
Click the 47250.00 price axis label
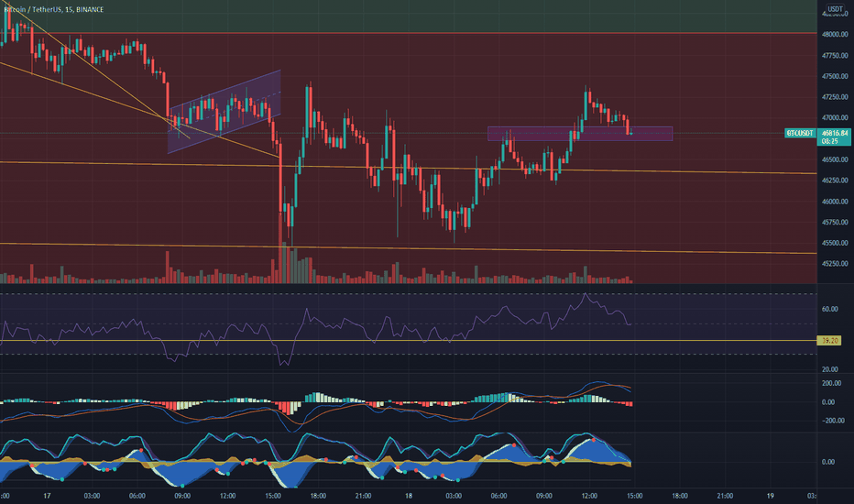pos(835,97)
